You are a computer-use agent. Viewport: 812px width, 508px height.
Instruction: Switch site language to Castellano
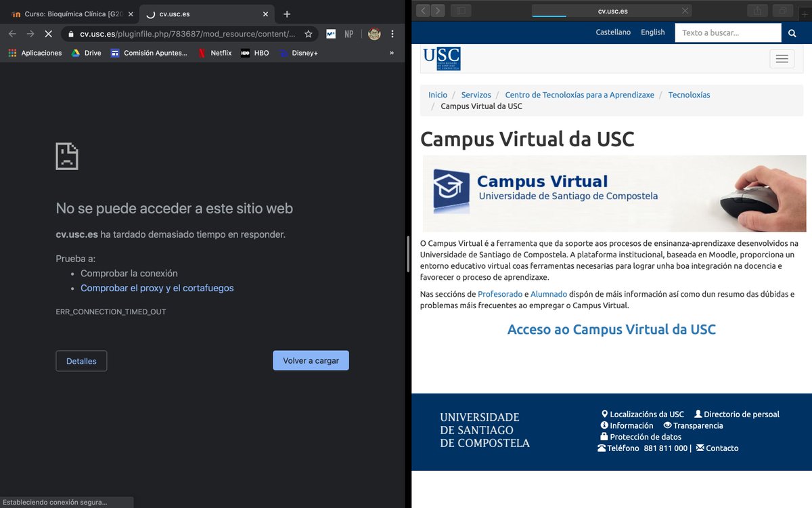click(613, 33)
